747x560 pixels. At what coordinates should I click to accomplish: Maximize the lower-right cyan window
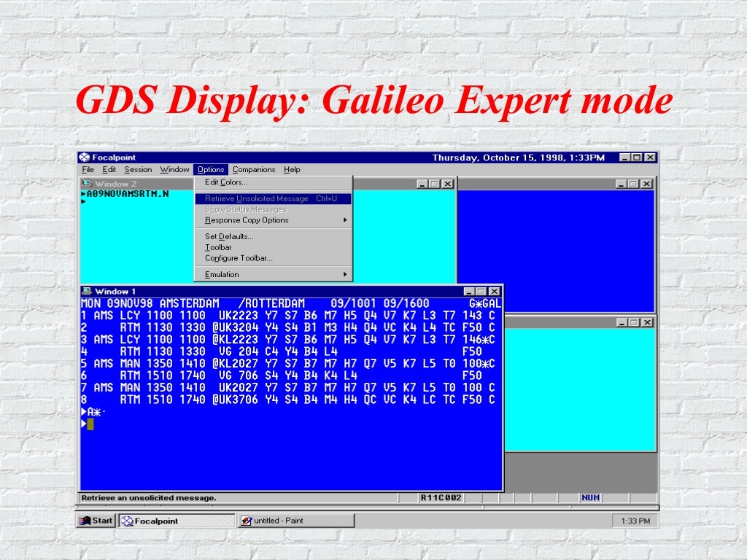[x=634, y=322]
